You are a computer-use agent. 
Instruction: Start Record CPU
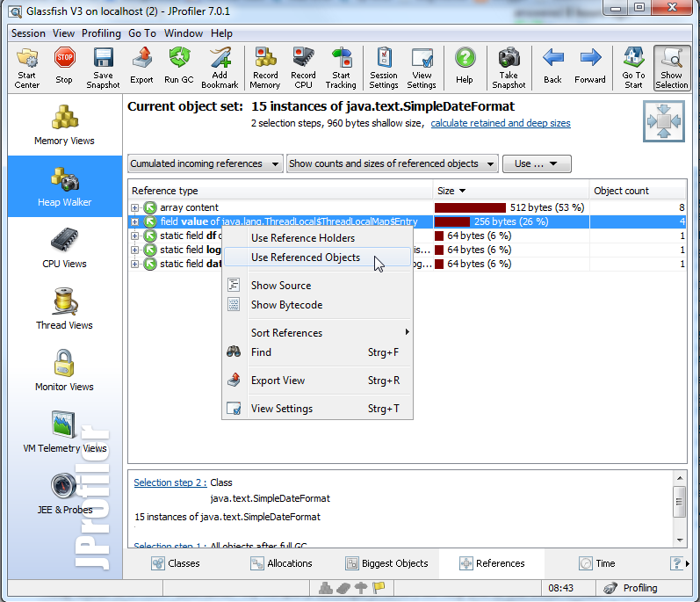coord(303,69)
